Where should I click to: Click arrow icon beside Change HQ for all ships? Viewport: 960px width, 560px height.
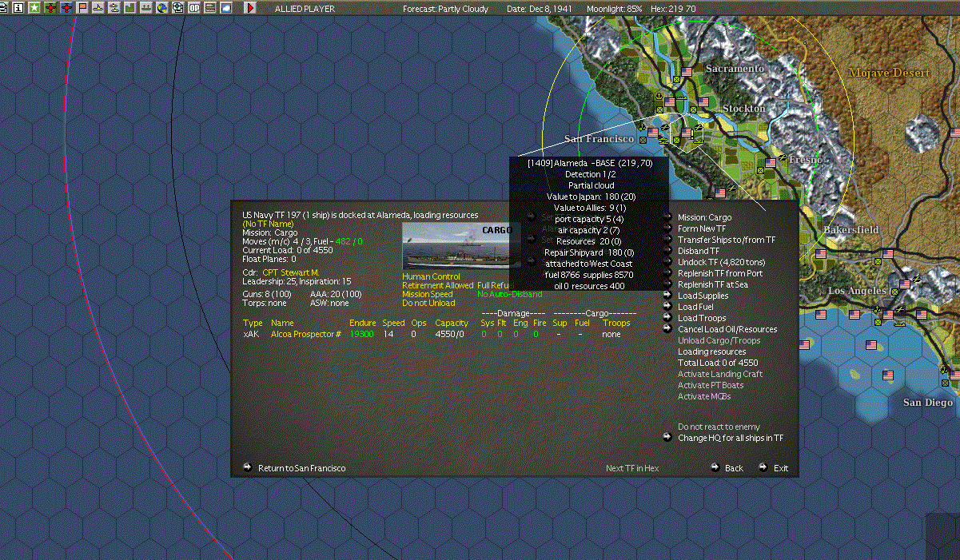[667, 437]
